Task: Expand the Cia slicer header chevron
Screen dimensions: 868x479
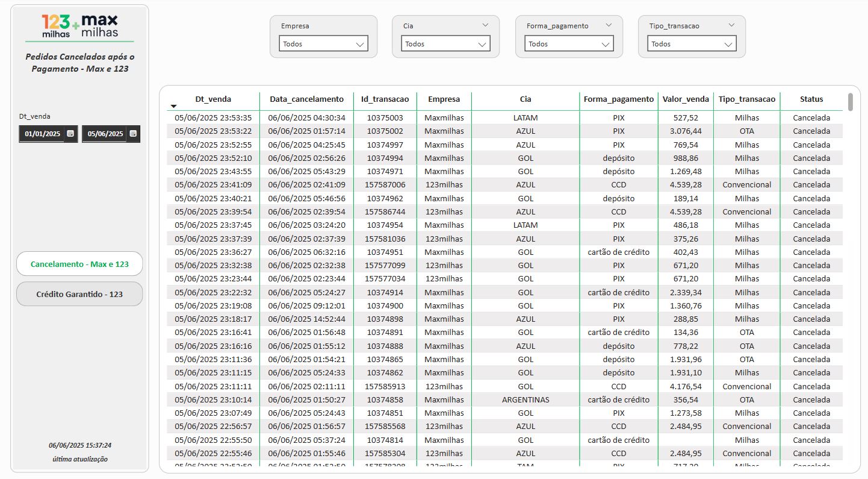Action: 486,25
